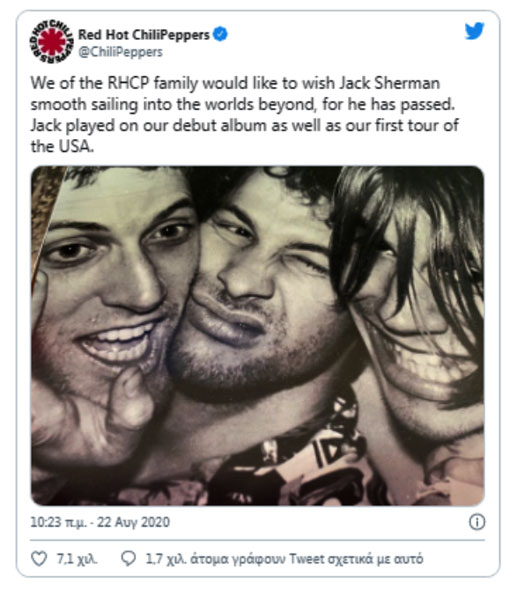The width and height of the screenshot is (510, 589).
Task: Click the blue verified badge
Action: click(x=220, y=34)
